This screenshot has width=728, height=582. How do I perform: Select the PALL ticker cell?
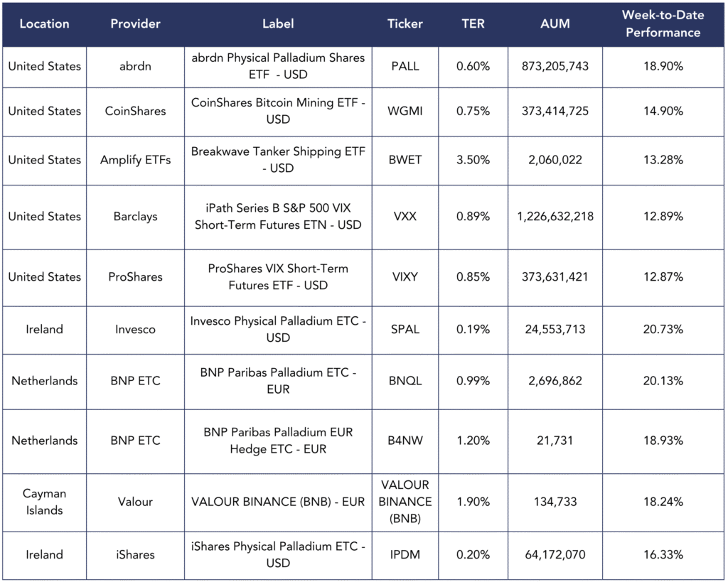405,66
